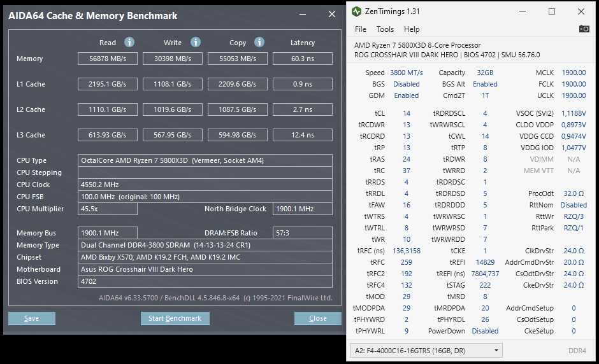
Task: Click the RttPark value RZQ/1
Action: (574, 228)
